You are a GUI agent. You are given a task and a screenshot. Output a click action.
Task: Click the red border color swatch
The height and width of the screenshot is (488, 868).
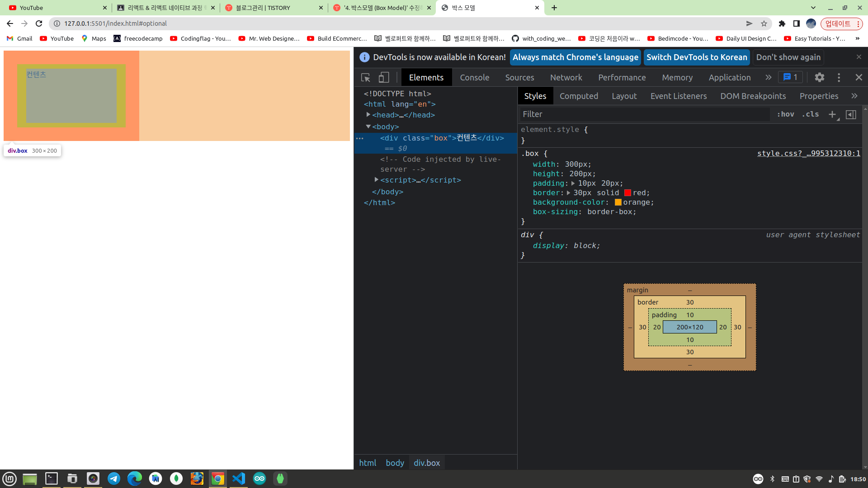(x=627, y=193)
